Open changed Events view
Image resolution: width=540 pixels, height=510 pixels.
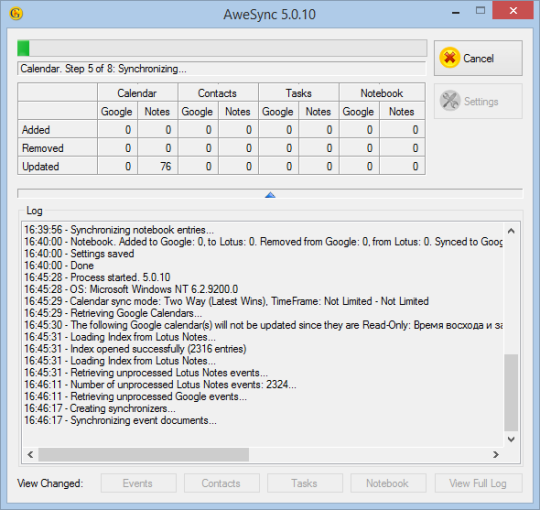pos(138,483)
